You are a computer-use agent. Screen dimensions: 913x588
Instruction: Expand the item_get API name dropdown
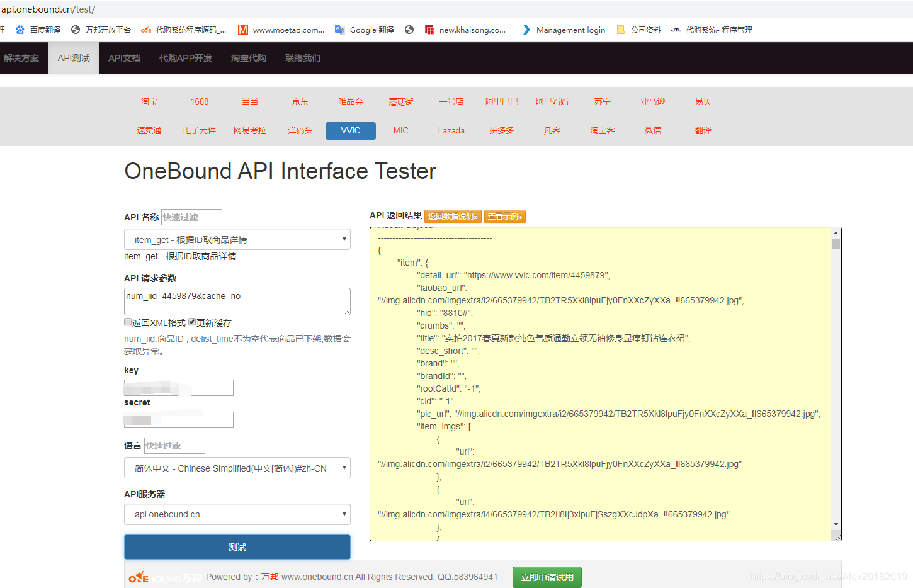[x=237, y=239]
